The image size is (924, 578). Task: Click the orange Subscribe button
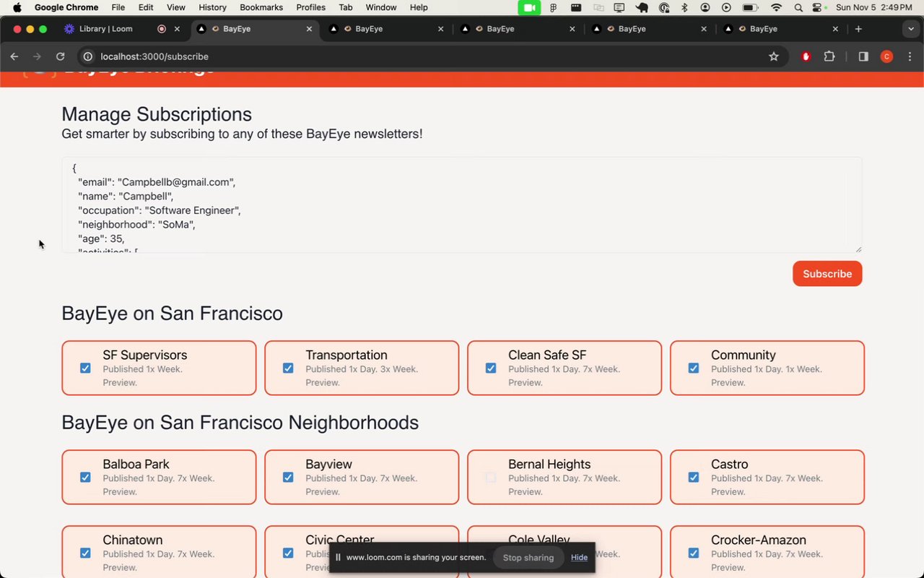pos(827,274)
